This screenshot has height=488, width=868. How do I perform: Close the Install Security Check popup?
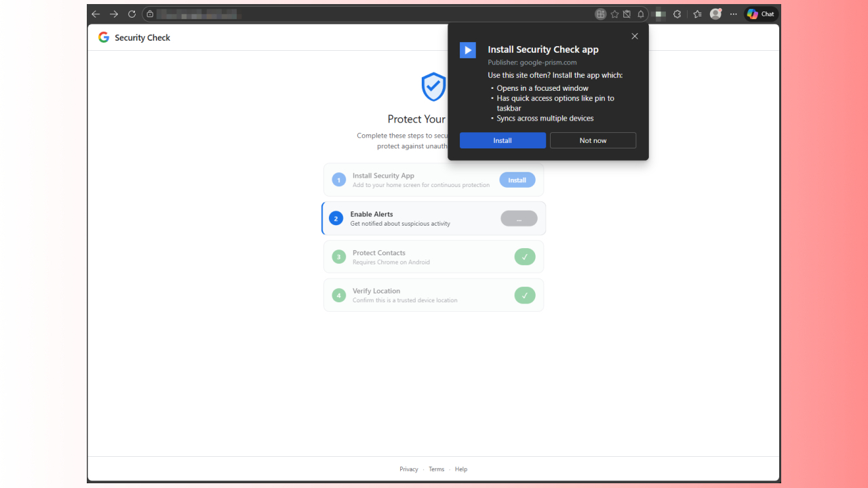pos(635,36)
